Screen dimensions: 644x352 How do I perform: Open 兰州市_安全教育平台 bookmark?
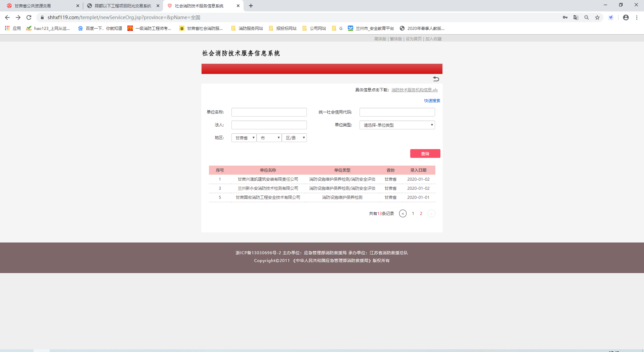[371, 28]
